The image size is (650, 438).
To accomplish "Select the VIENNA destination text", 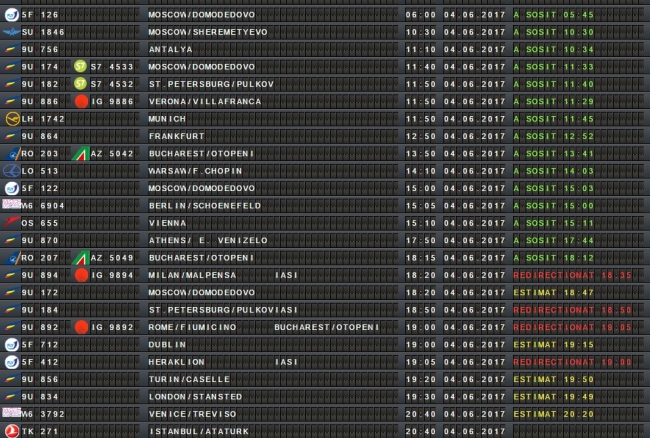I will (x=167, y=223).
